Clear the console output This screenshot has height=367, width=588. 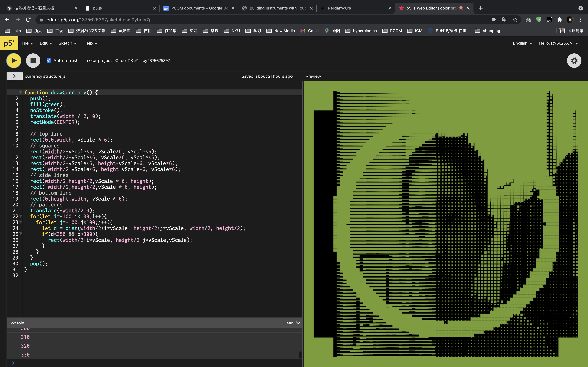287,323
